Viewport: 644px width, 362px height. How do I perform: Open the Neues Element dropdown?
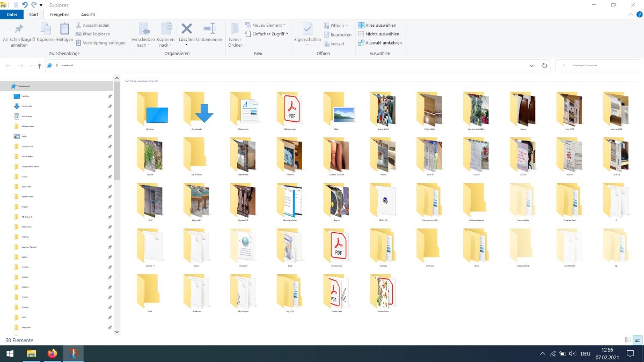[265, 25]
